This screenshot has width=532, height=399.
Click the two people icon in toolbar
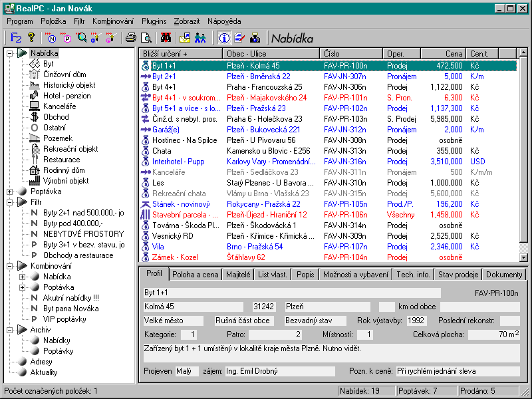click(x=200, y=38)
